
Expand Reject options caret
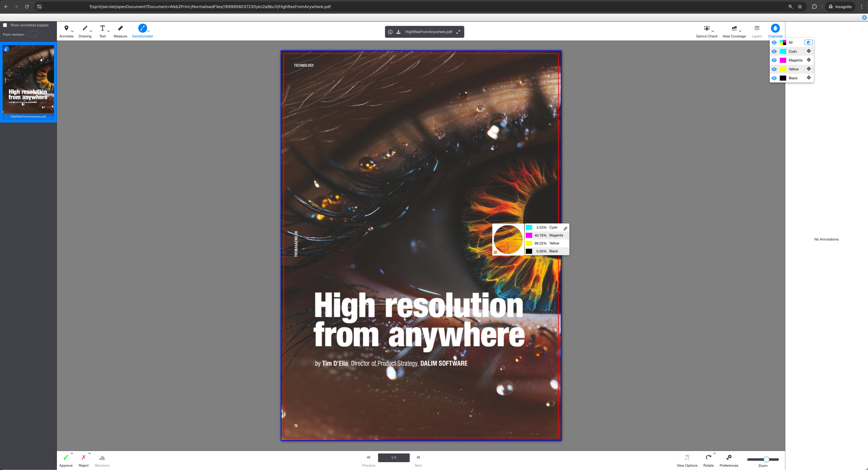pyautogui.click(x=90, y=454)
